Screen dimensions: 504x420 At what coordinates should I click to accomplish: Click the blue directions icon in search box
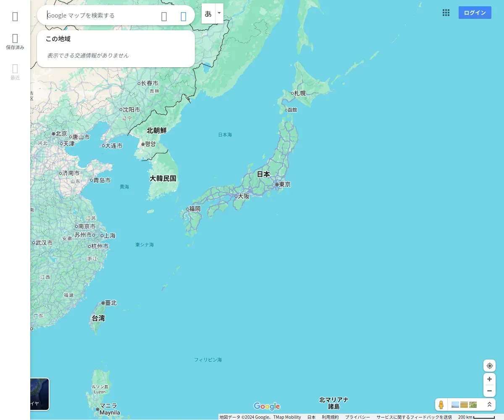pos(184,16)
